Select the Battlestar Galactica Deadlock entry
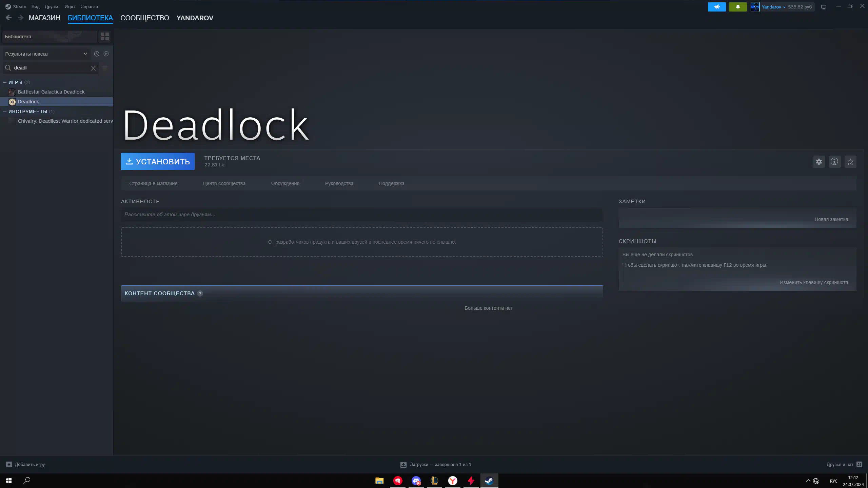This screenshot has height=488, width=868. [56, 92]
